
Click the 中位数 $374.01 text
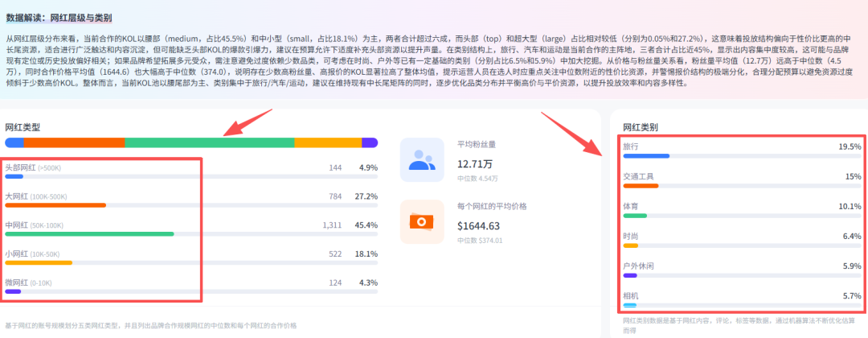pos(480,241)
